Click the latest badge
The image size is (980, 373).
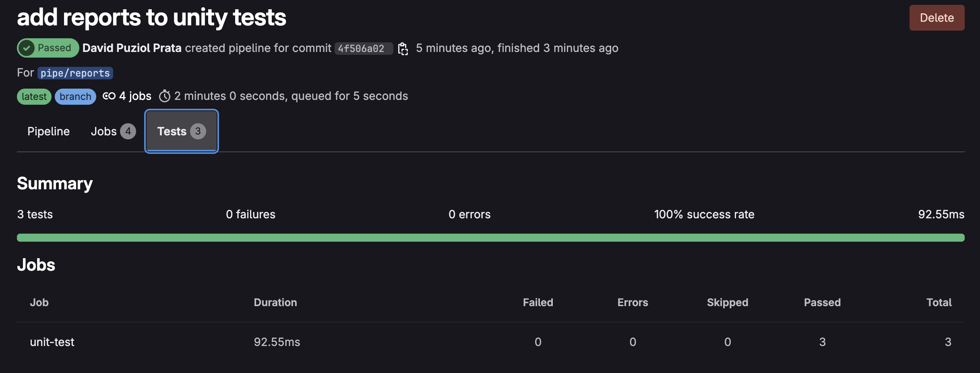click(x=34, y=97)
